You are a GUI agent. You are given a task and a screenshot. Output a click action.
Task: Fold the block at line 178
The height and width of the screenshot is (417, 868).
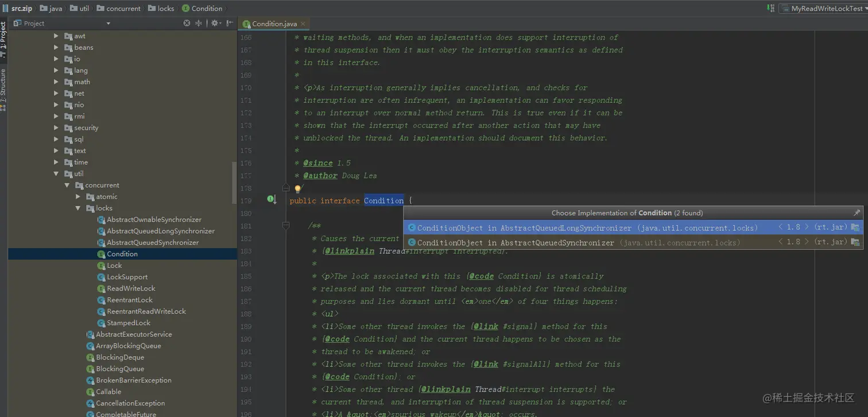[286, 187]
